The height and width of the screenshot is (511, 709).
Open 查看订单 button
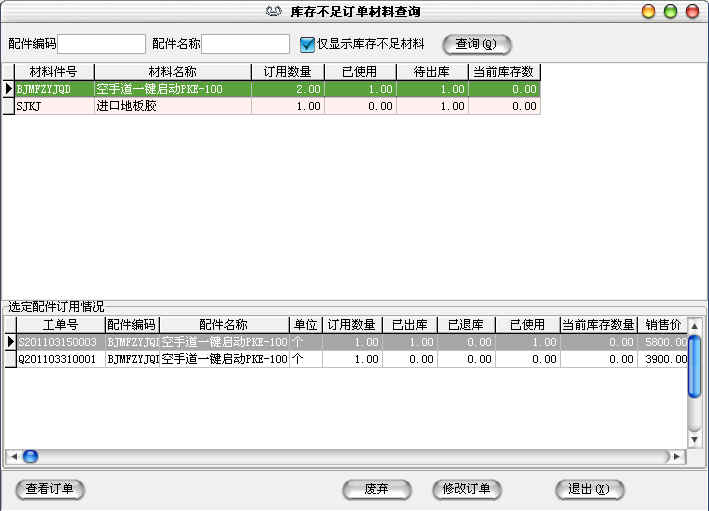(x=50, y=489)
